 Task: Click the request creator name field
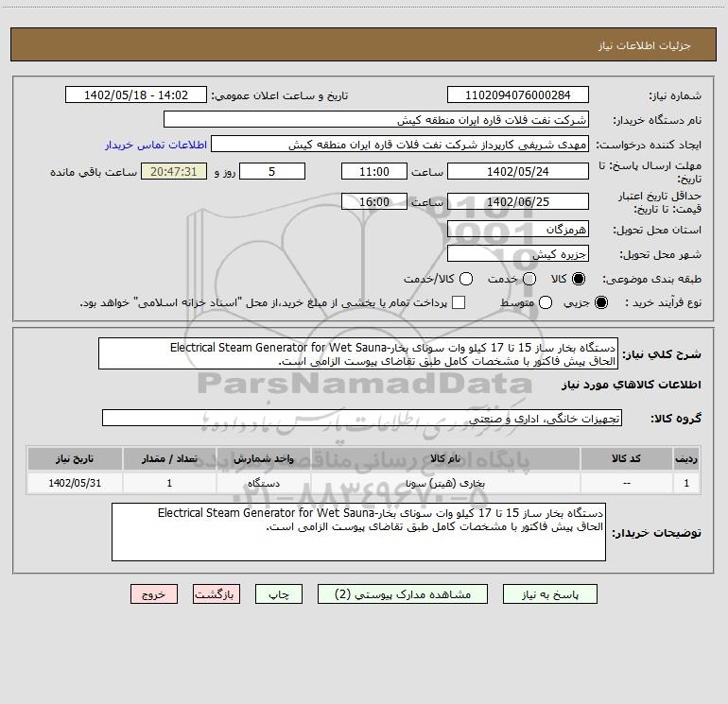tap(400, 144)
